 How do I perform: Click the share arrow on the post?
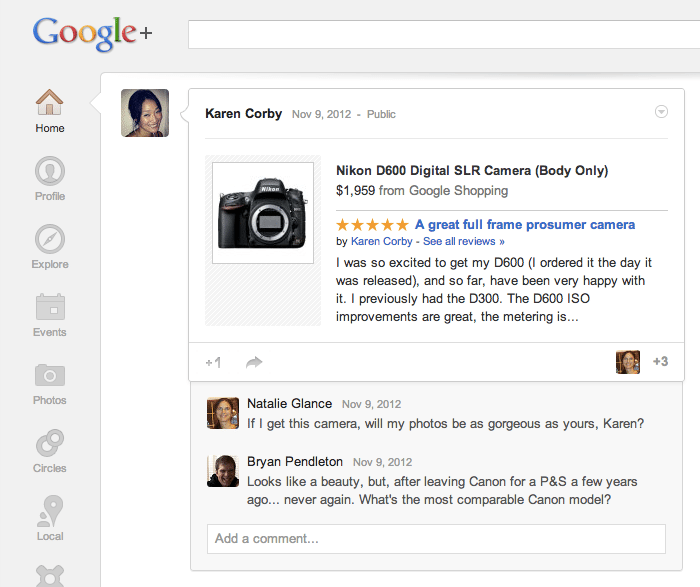pos(254,362)
